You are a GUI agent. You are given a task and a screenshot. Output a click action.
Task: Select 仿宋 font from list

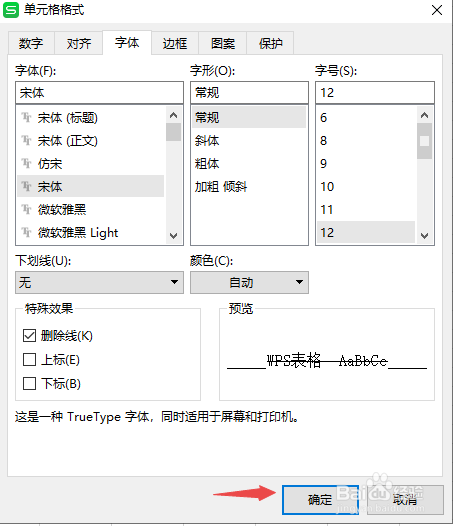point(91,164)
